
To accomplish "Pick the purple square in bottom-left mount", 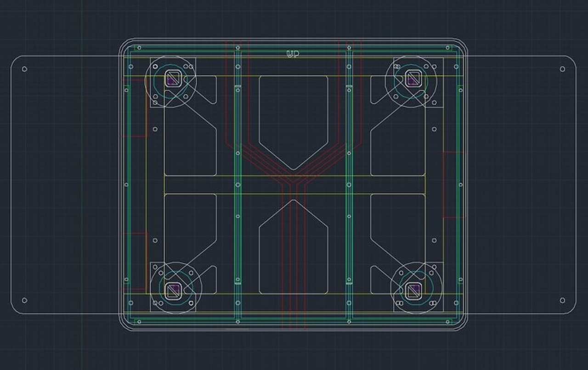I will point(173,289).
